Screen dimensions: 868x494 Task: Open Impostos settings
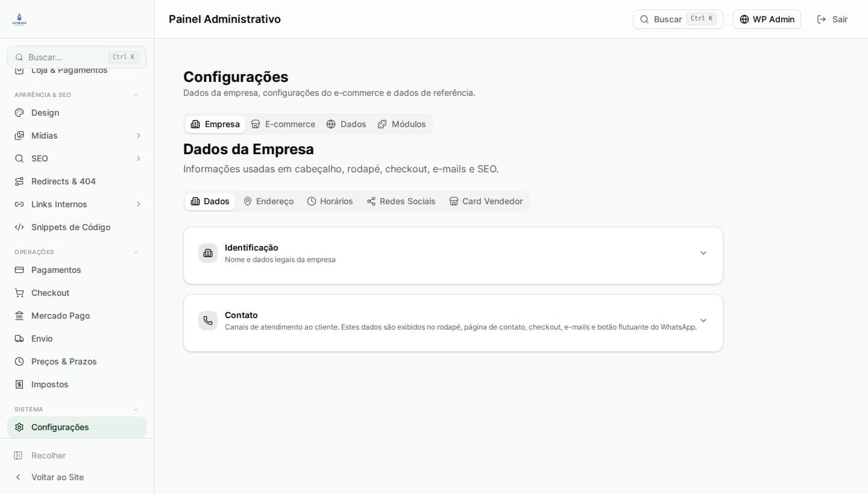[x=49, y=384]
